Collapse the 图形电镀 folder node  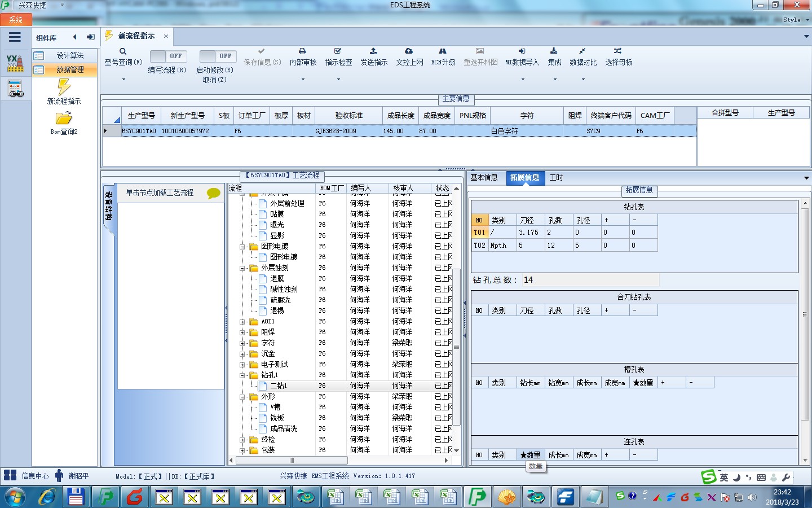(243, 247)
